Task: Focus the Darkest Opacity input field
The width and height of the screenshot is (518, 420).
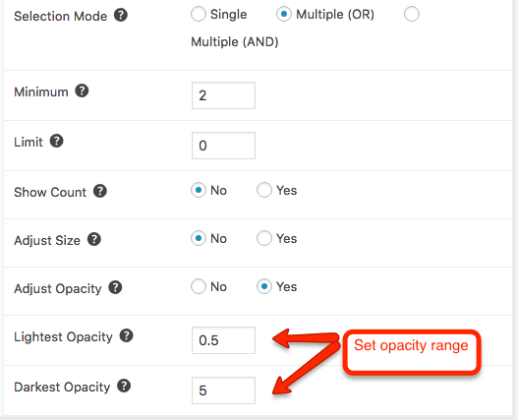Action: (x=223, y=390)
